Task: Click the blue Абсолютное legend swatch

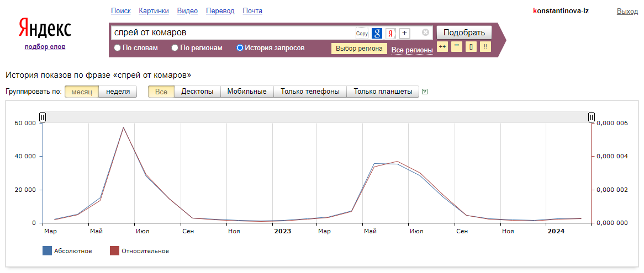Action: (47, 251)
